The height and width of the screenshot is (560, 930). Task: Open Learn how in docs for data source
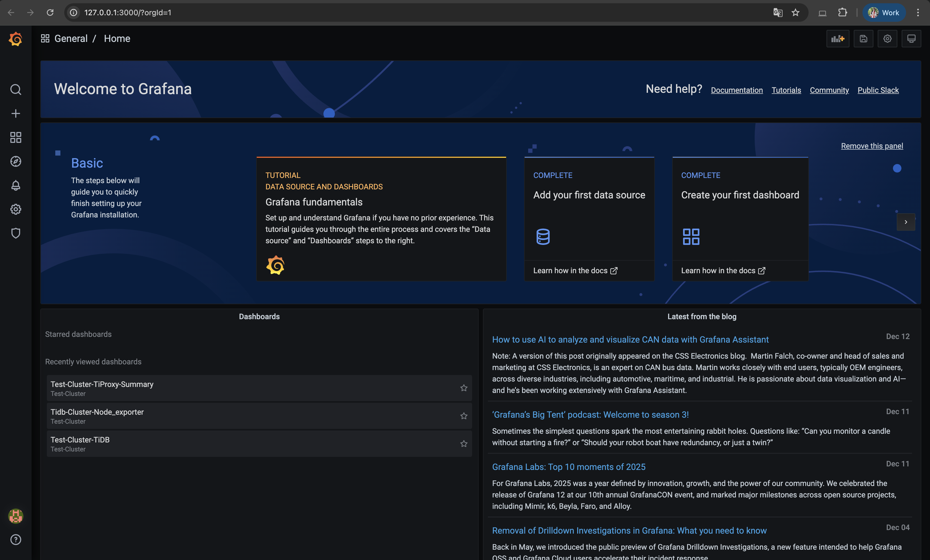click(x=575, y=270)
